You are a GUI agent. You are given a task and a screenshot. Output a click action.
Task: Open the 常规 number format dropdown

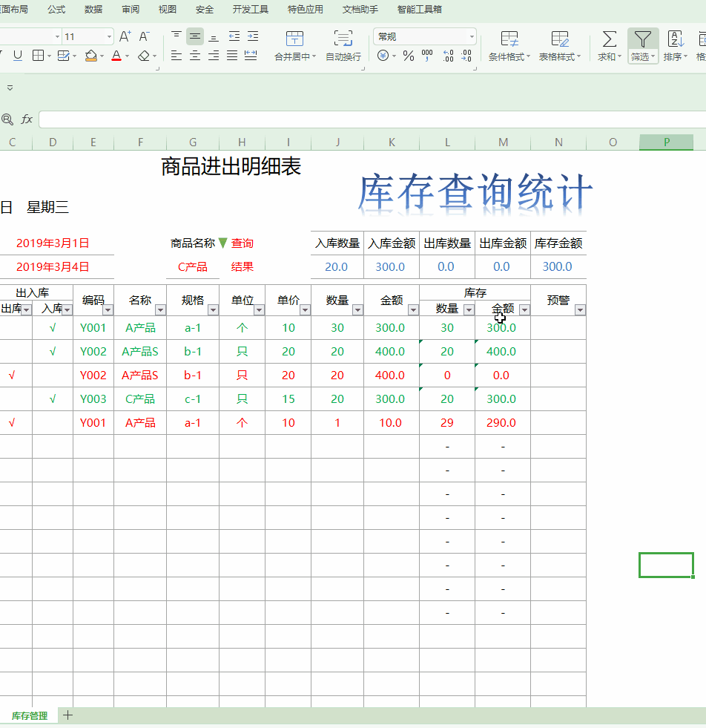point(472,36)
